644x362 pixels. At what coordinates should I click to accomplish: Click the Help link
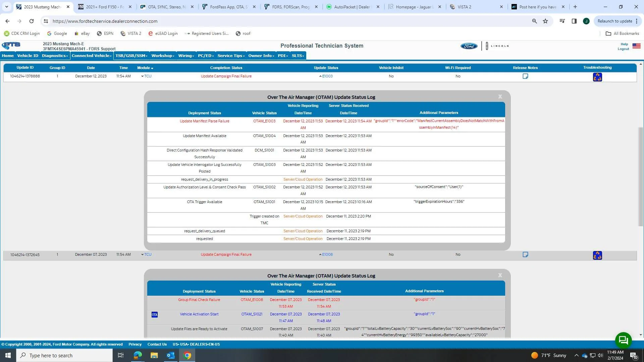point(624,44)
